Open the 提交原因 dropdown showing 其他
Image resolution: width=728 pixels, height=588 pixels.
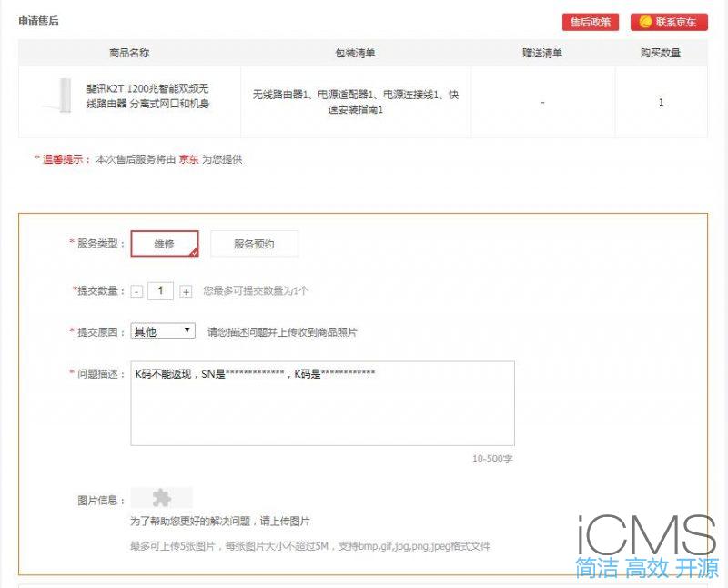[x=163, y=331]
